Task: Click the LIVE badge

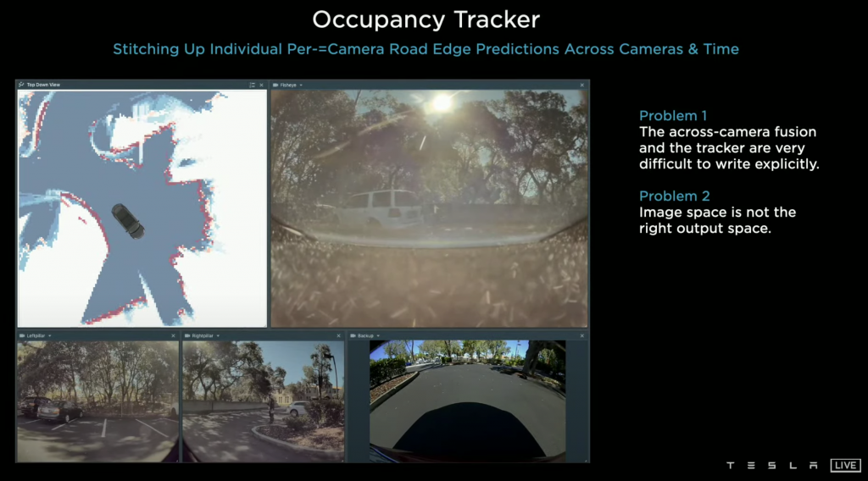Action: tap(844, 466)
